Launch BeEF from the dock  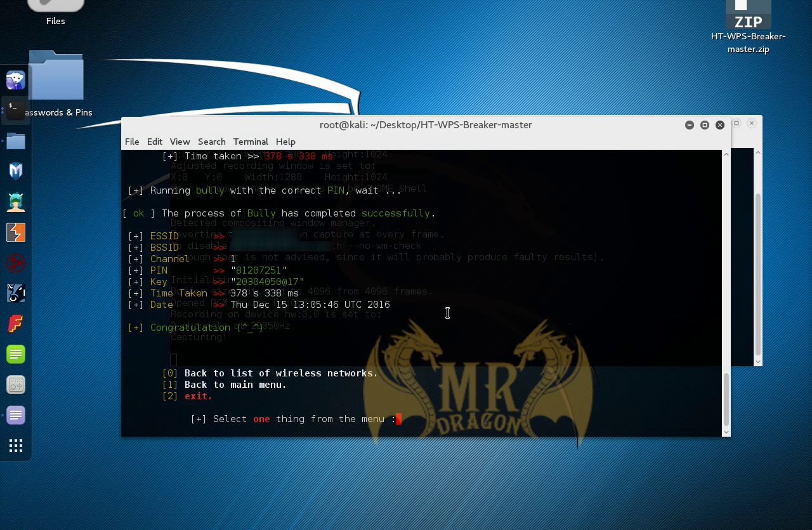pos(16,293)
